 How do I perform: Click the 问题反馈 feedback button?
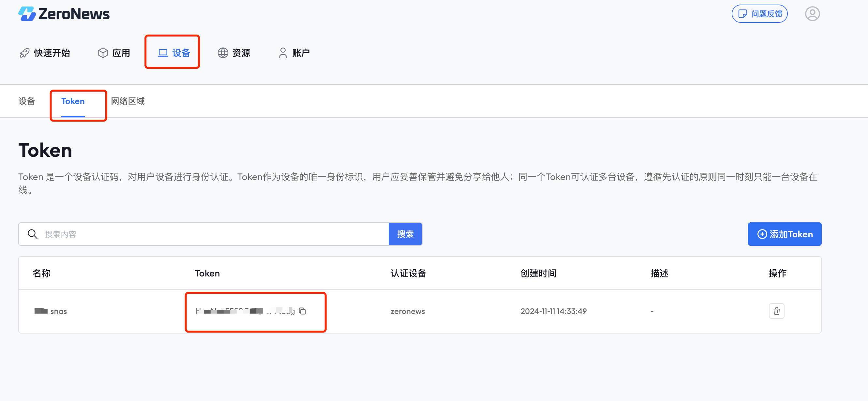759,14
